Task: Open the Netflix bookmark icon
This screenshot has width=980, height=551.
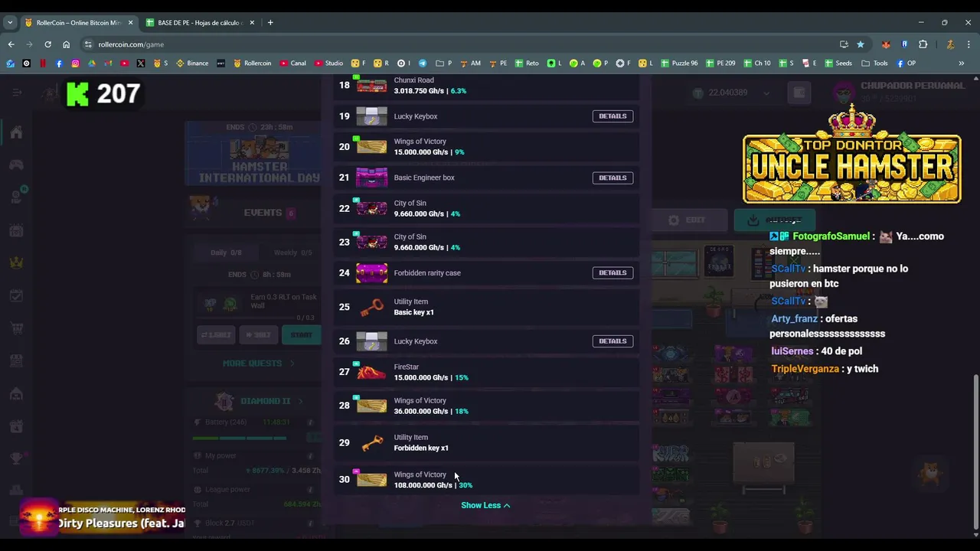Action: 43,64
